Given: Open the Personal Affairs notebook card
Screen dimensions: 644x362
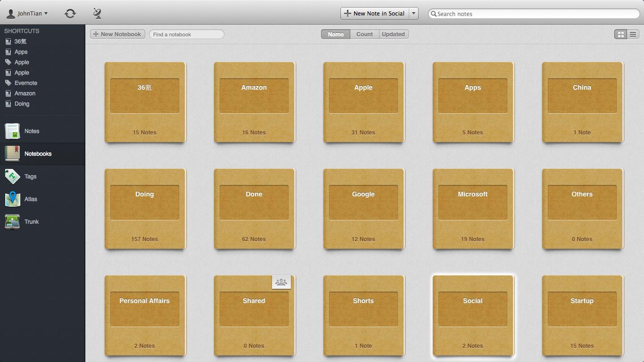Looking at the screenshot, I should (145, 315).
